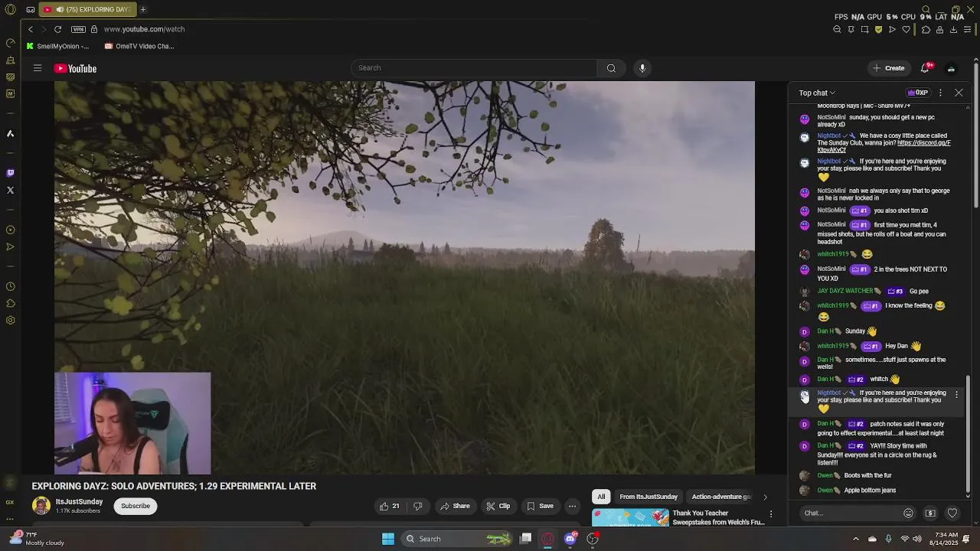The width and height of the screenshot is (980, 551).
Task: Start voice search with the microphone icon
Action: (642, 68)
